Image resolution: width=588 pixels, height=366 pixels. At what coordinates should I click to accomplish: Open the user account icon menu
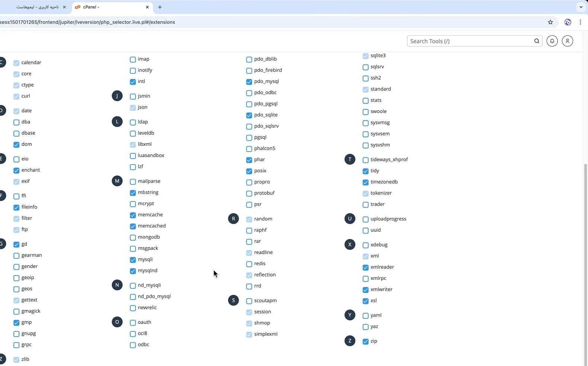point(567,41)
